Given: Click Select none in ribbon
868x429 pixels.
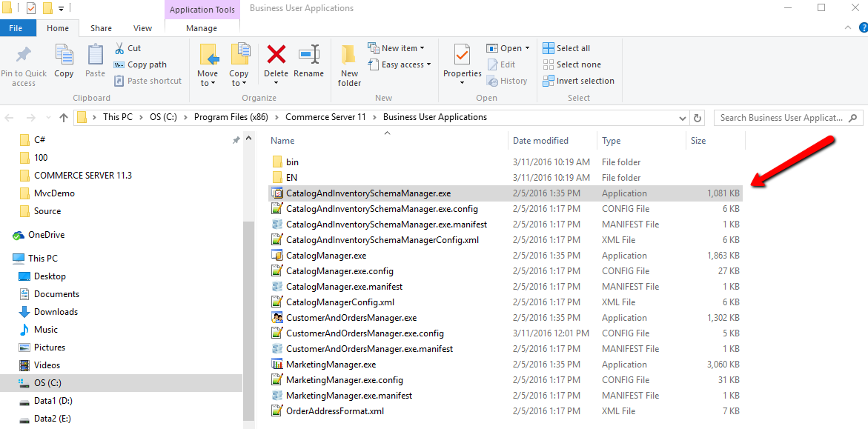Looking at the screenshot, I should [572, 64].
